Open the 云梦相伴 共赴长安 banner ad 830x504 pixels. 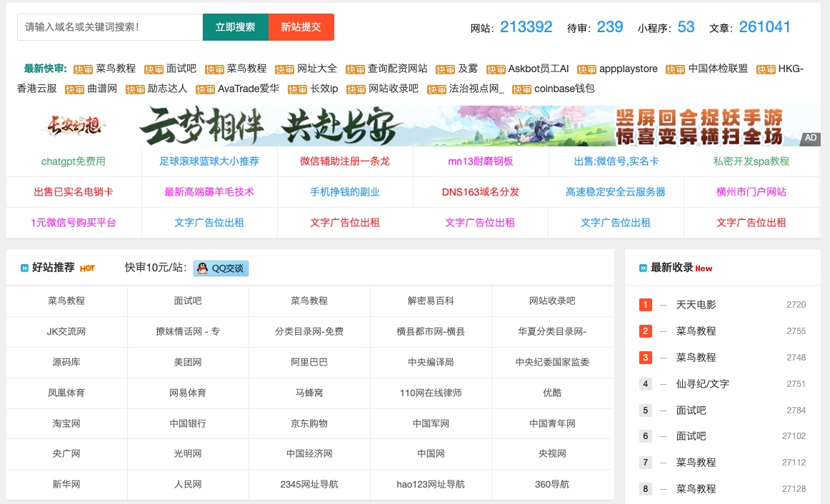[x=413, y=126]
